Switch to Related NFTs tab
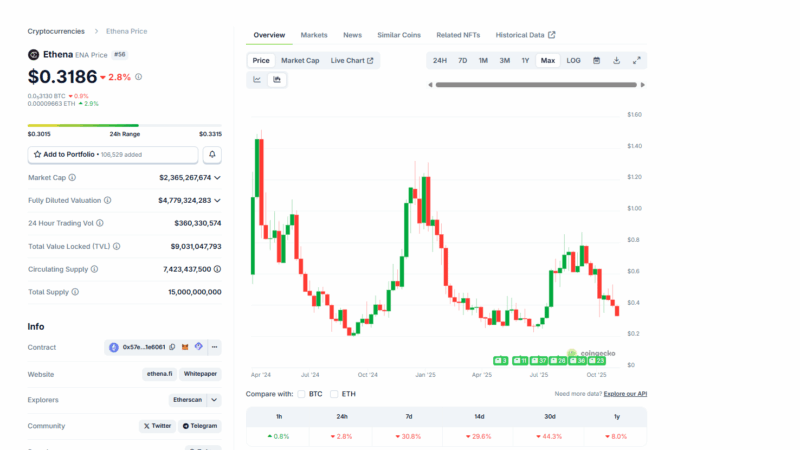 458,35
